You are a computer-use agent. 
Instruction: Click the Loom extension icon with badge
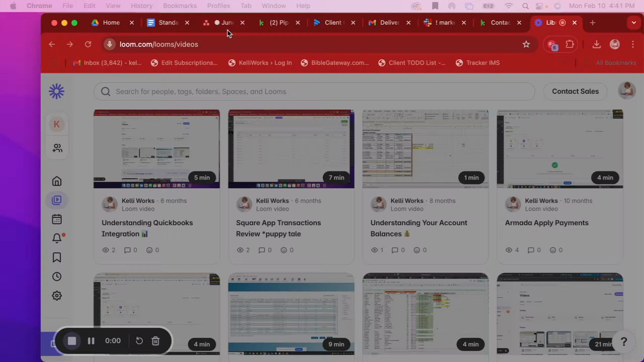tap(552, 45)
